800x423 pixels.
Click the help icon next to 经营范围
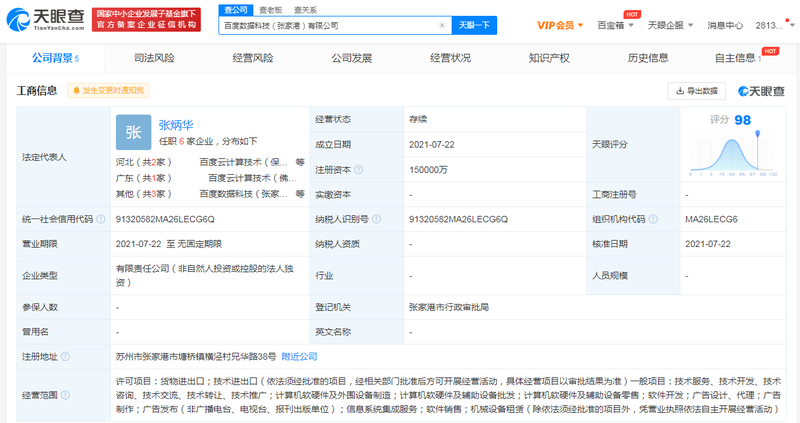65,395
